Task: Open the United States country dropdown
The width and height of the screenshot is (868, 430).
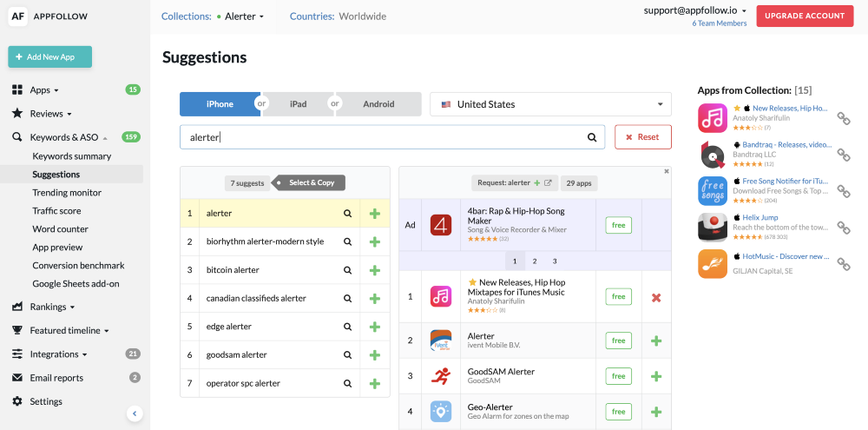Action: coord(550,104)
